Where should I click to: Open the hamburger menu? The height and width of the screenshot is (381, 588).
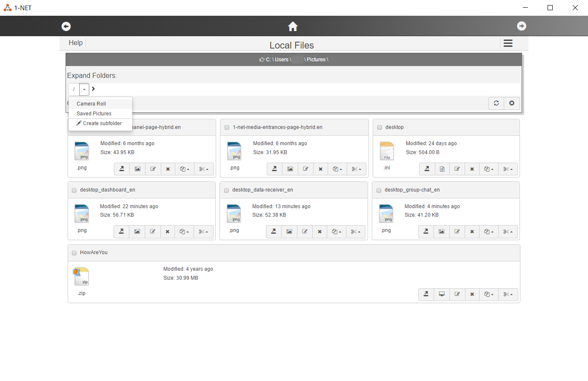(x=508, y=43)
